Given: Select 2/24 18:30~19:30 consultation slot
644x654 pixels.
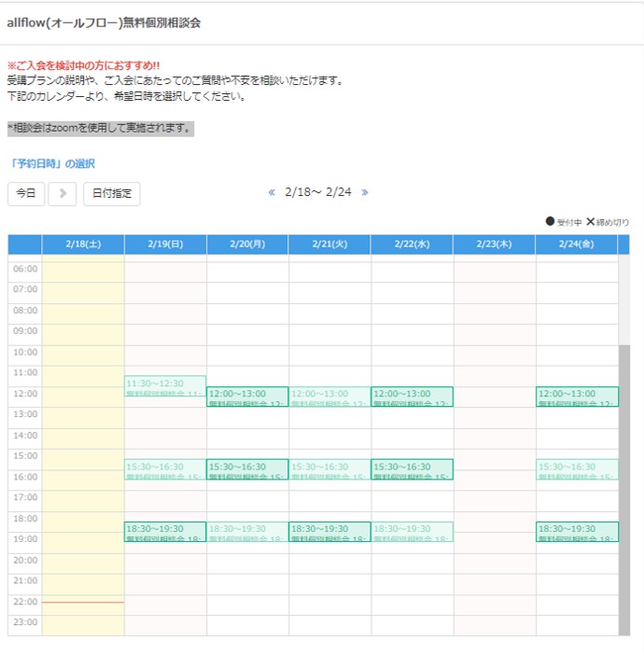Looking at the screenshot, I should pos(577,532).
